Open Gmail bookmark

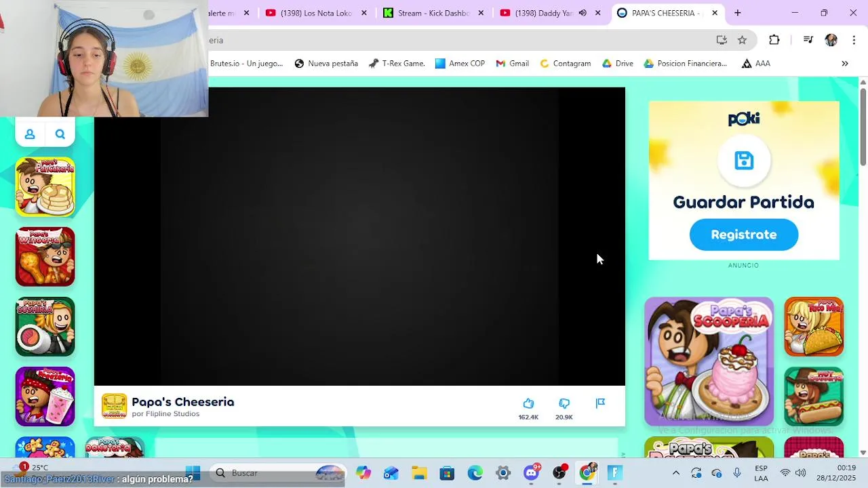click(x=512, y=64)
